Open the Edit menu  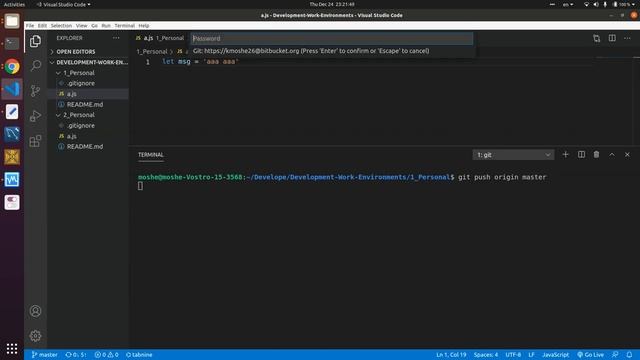42,25
